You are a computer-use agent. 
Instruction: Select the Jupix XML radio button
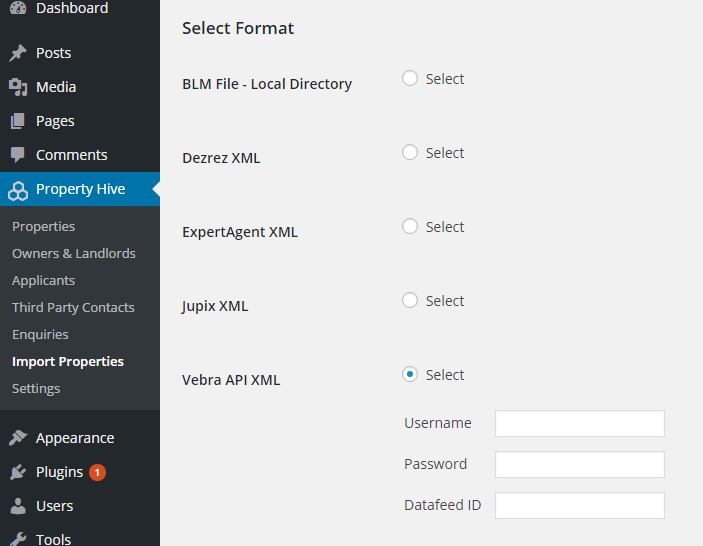coord(410,300)
